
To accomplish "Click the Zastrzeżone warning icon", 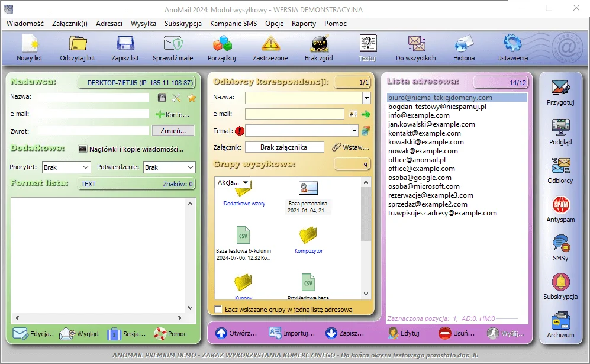I will [x=270, y=47].
